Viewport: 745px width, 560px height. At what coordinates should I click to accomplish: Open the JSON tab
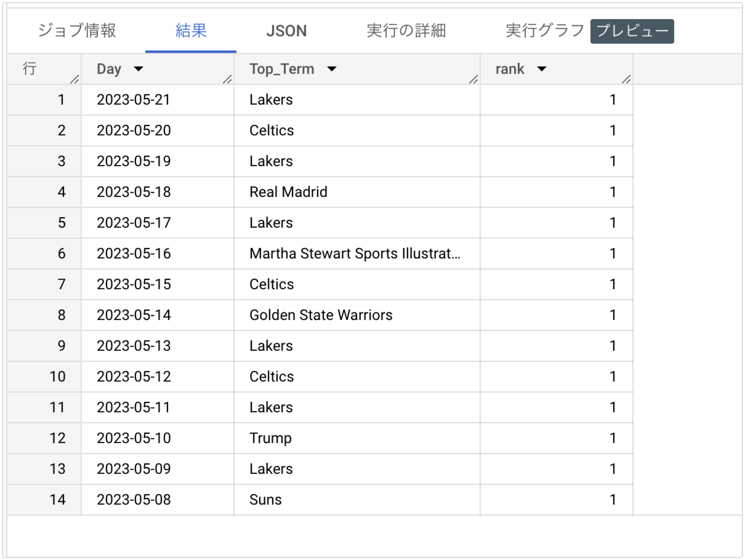coord(286,31)
